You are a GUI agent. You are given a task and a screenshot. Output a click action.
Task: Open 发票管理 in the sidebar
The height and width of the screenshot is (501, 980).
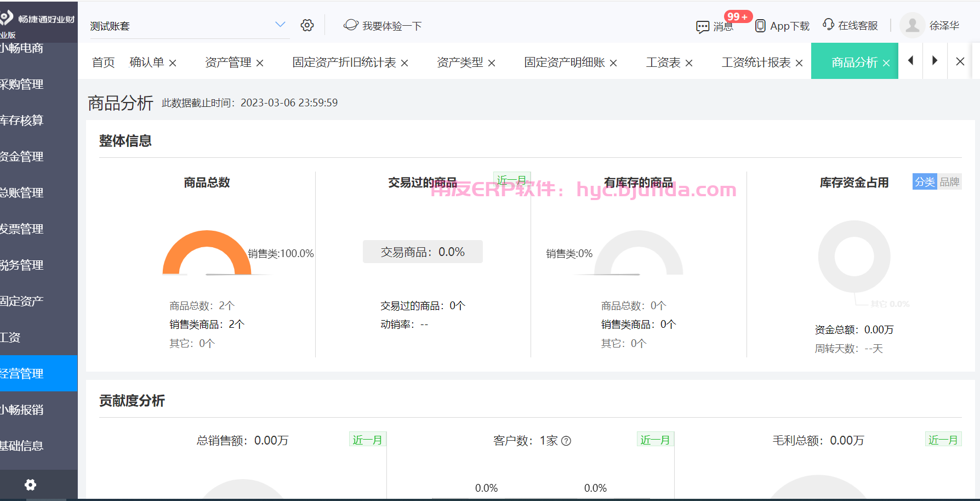[38, 229]
